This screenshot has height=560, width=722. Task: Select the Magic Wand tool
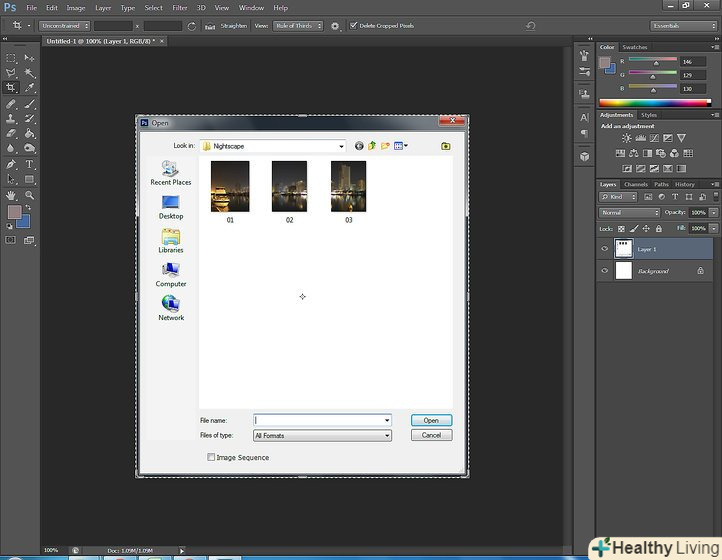[29, 73]
